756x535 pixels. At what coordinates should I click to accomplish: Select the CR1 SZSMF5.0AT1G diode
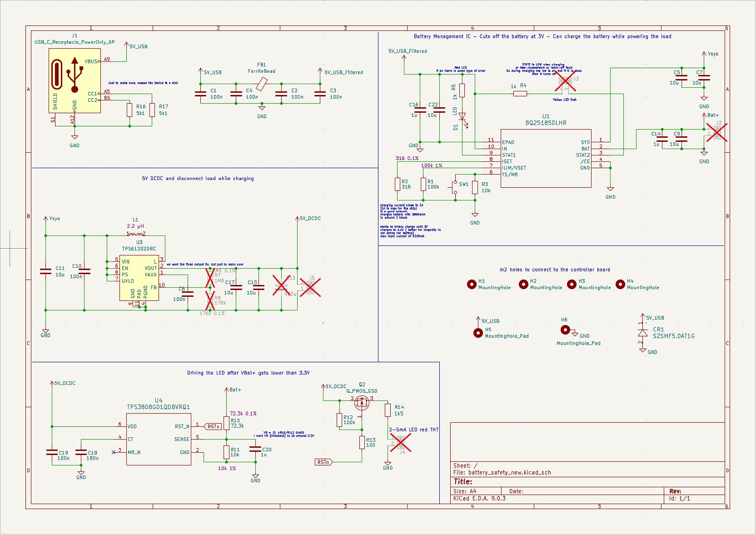click(x=642, y=333)
